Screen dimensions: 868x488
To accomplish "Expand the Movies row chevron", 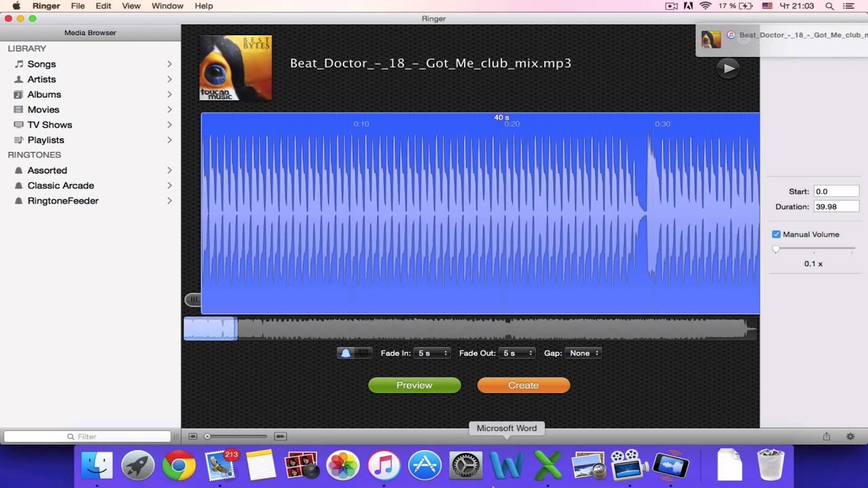I will 170,110.
